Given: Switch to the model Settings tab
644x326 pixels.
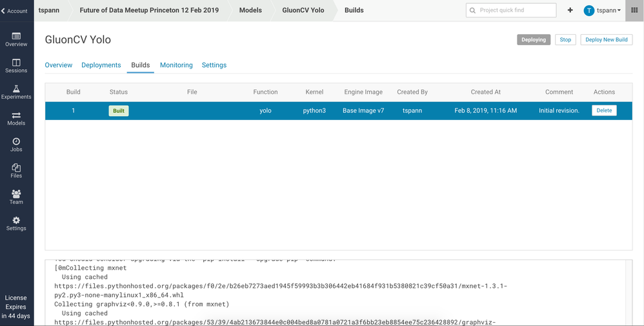Looking at the screenshot, I should (x=214, y=65).
